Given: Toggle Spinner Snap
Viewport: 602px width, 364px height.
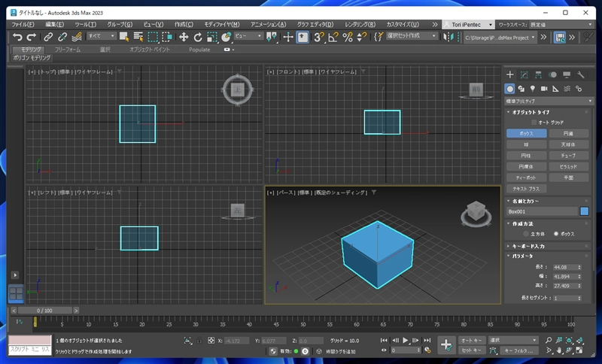Looking at the screenshot, I should click(362, 37).
